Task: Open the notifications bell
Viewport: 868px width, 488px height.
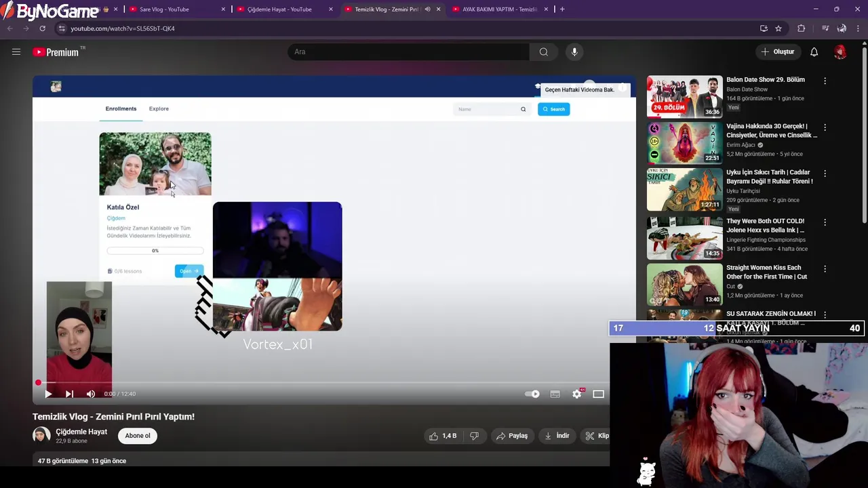Action: click(x=814, y=52)
